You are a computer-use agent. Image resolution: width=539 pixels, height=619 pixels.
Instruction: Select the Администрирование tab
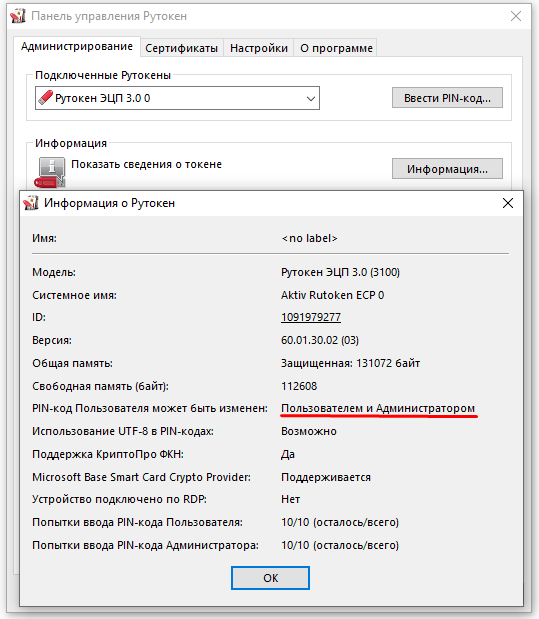tap(77, 47)
